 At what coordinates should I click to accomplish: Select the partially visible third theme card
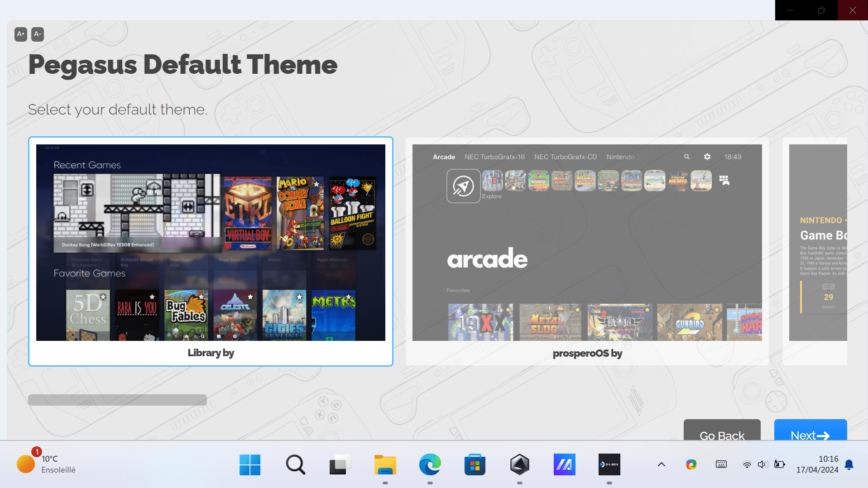(815, 251)
